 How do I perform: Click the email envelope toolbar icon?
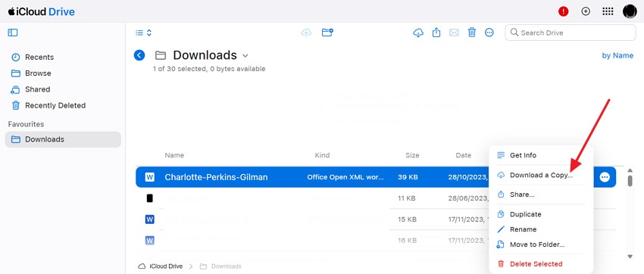(x=453, y=33)
